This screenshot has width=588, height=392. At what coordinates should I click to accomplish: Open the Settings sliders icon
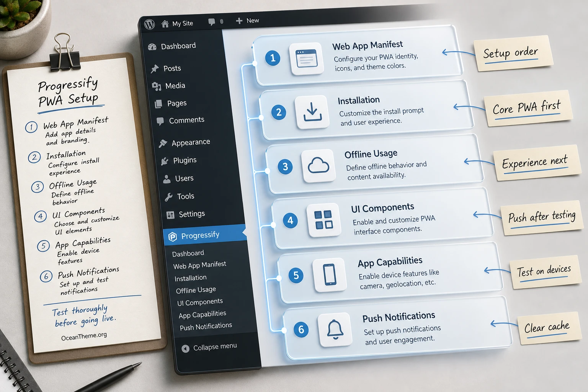(170, 215)
